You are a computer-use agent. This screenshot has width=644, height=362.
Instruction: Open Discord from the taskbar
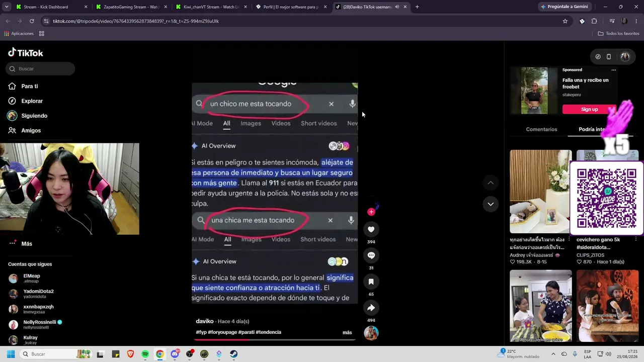tap(175, 354)
